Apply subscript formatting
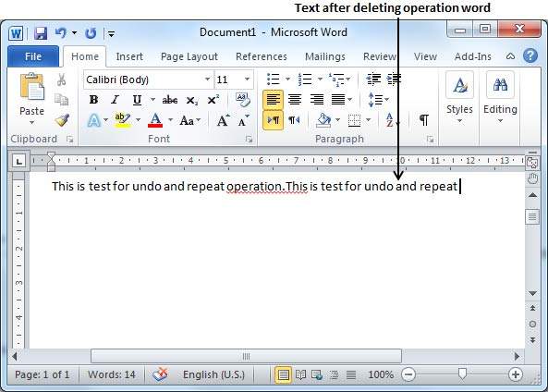The height and width of the screenshot is (392, 548). pos(191,101)
